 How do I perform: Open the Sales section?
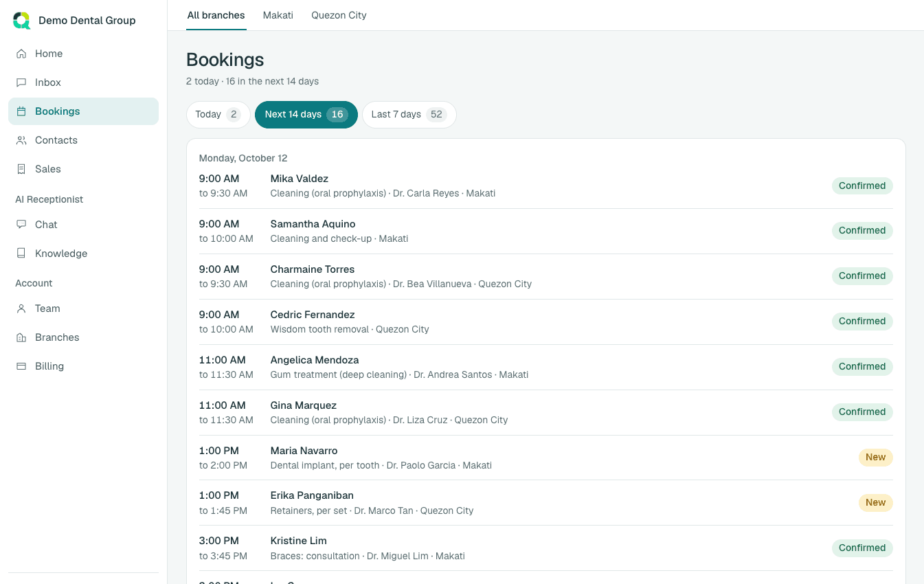(x=83, y=169)
